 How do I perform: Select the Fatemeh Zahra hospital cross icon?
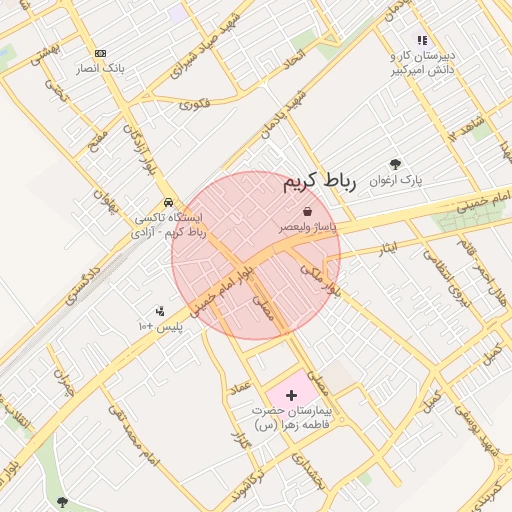point(291,396)
